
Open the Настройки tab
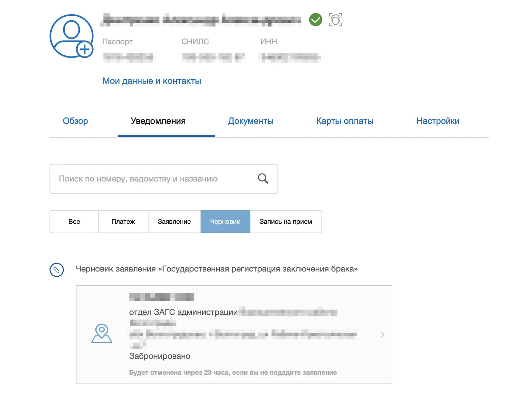pos(438,121)
